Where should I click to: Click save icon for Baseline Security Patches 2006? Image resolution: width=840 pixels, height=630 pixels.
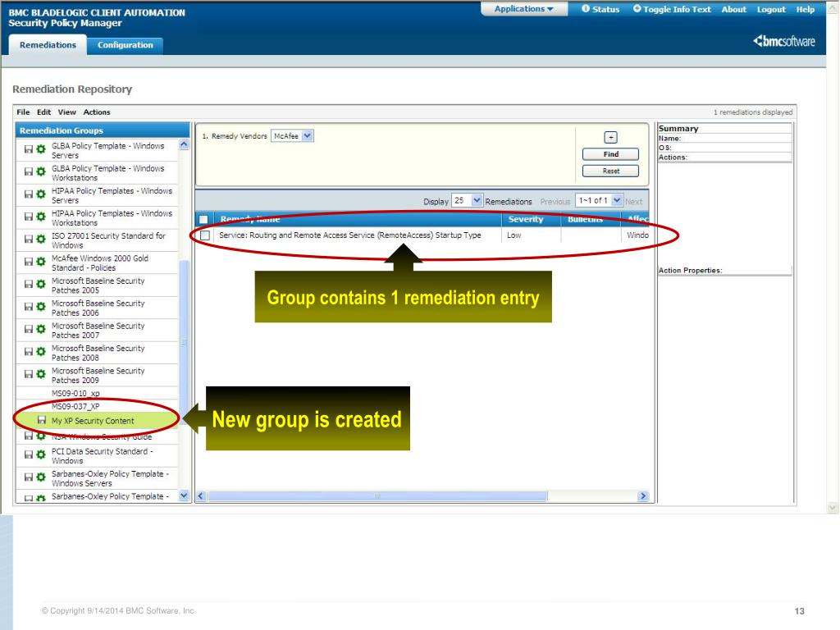click(29, 307)
